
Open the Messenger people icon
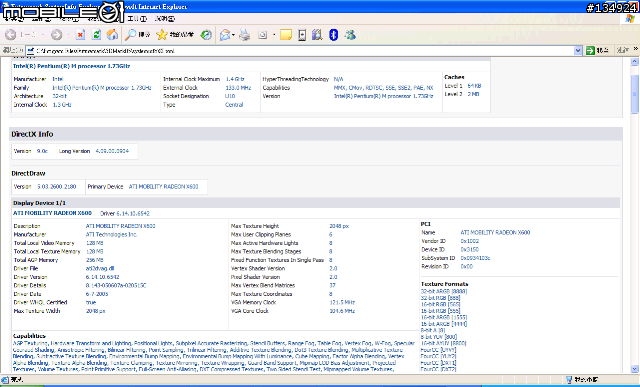(350, 35)
